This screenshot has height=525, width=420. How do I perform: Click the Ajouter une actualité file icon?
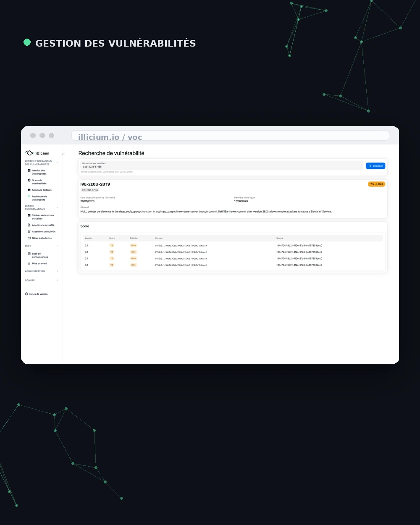point(29,225)
